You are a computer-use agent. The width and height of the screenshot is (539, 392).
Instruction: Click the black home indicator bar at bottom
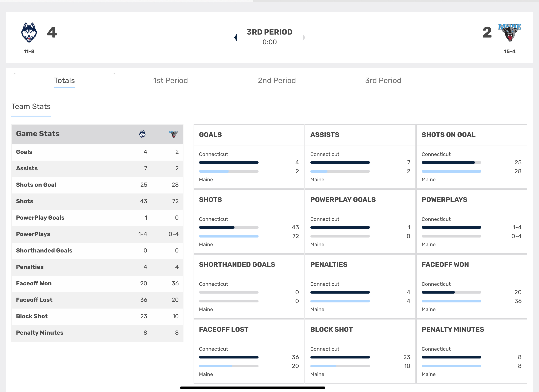[252, 388]
